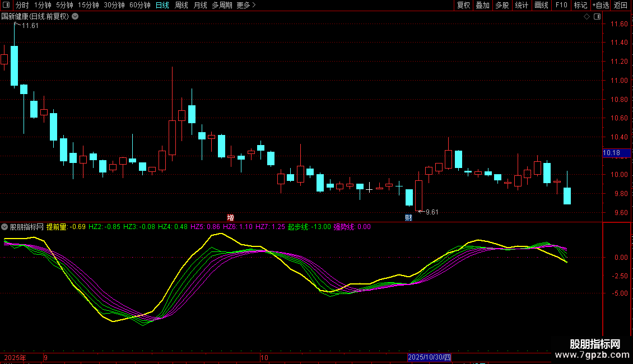Select the 15分钟 period tab
Image resolution: width=633 pixels, height=364 pixels.
pos(89,5)
